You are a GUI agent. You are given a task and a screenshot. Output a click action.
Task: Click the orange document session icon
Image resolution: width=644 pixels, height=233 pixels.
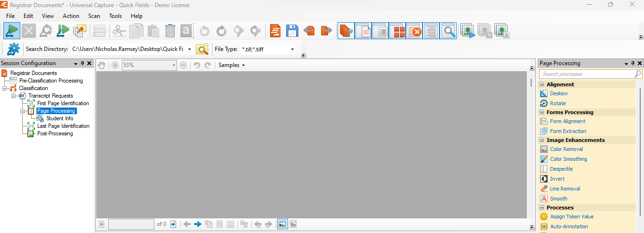coord(275,31)
